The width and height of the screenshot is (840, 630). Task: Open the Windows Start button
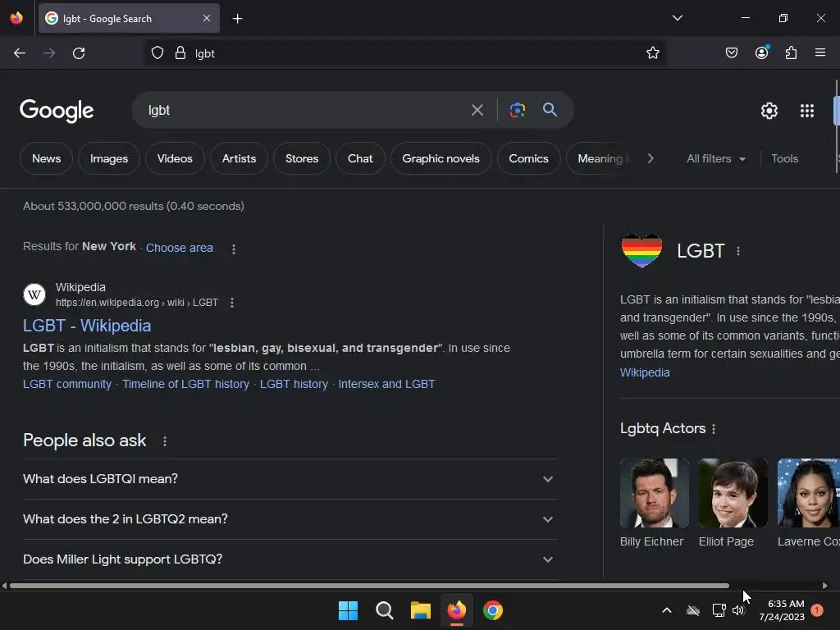coord(348,610)
